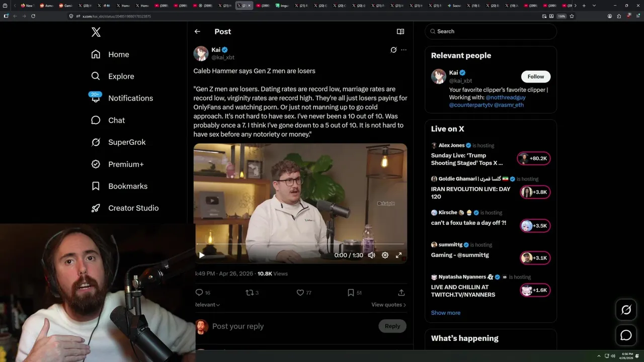The height and width of the screenshot is (362, 644).
Task: Click the Reply button
Action: pyautogui.click(x=392, y=326)
